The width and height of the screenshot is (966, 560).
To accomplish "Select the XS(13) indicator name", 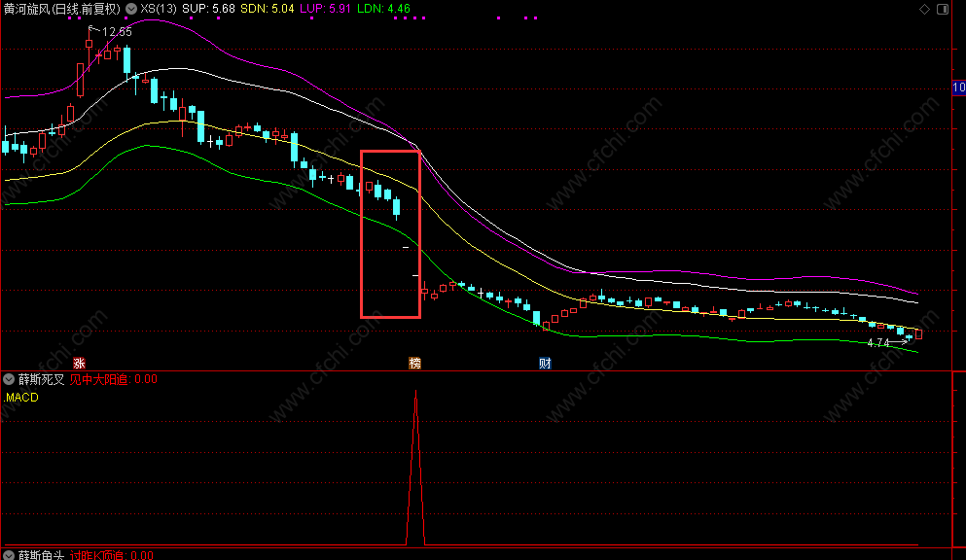I will point(159,9).
